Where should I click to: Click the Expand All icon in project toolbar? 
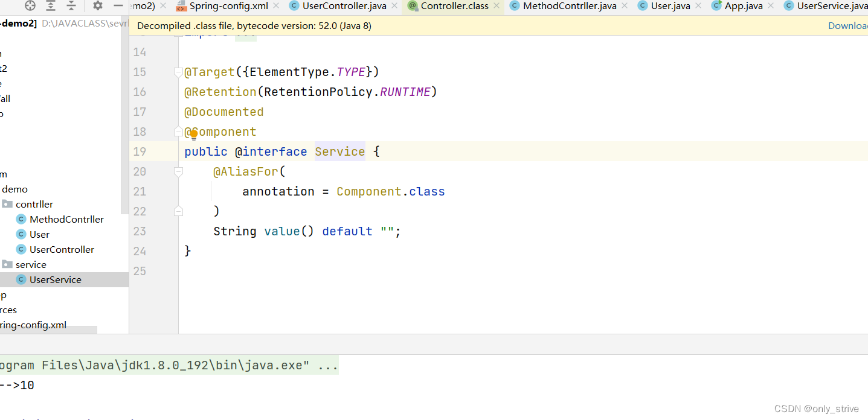point(51,6)
